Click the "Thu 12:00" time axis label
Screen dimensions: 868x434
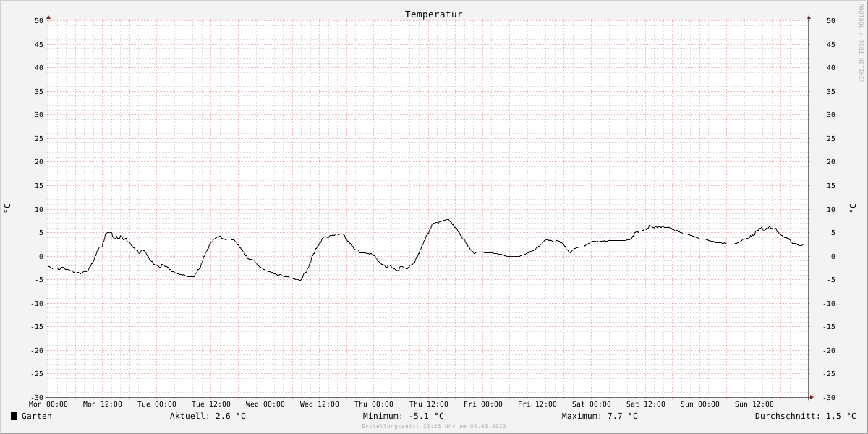[x=429, y=404]
